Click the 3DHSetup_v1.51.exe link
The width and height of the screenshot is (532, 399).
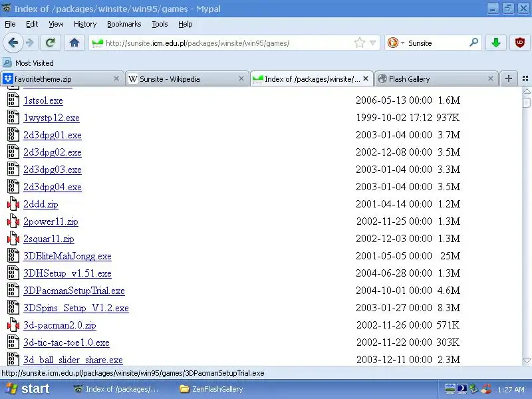click(x=68, y=274)
